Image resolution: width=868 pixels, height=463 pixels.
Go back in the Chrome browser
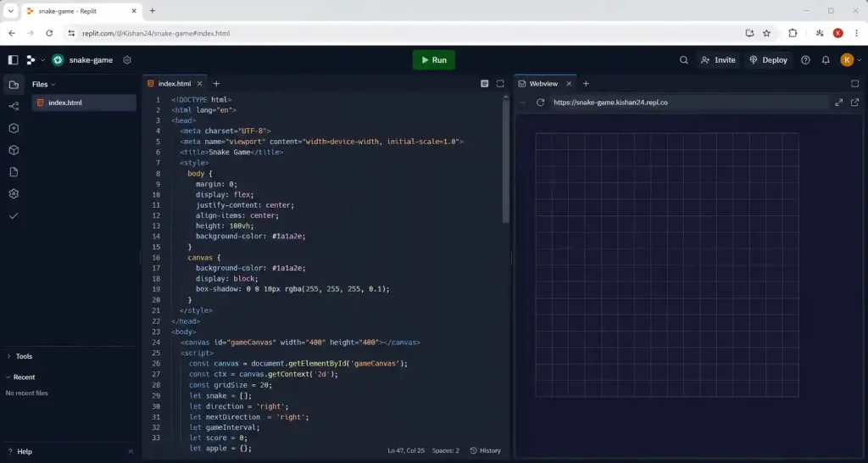click(x=12, y=33)
